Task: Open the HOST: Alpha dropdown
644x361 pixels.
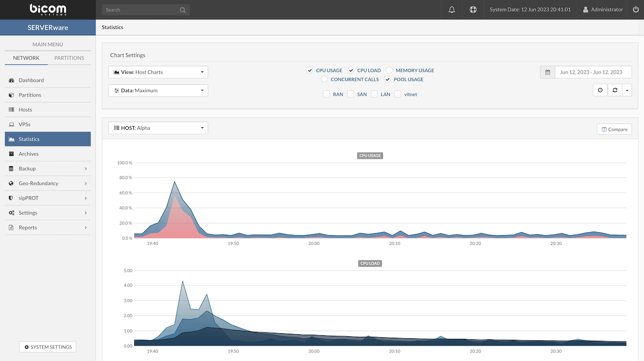Action: point(158,128)
